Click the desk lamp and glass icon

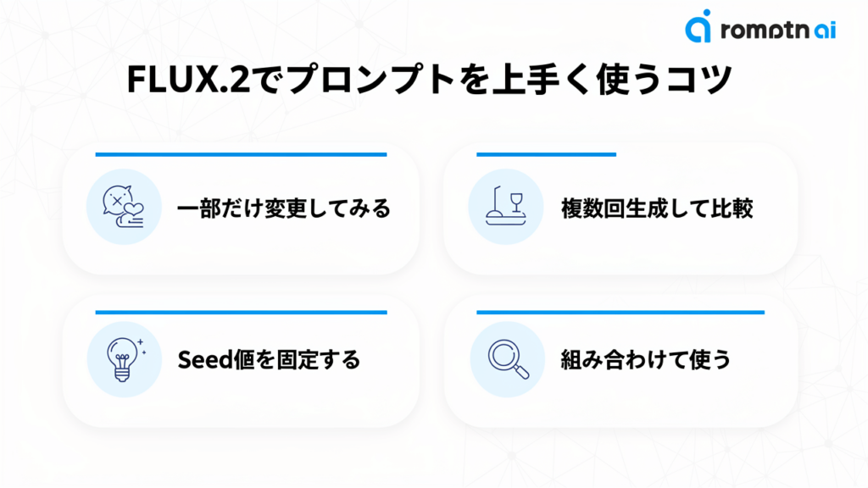[506, 207]
